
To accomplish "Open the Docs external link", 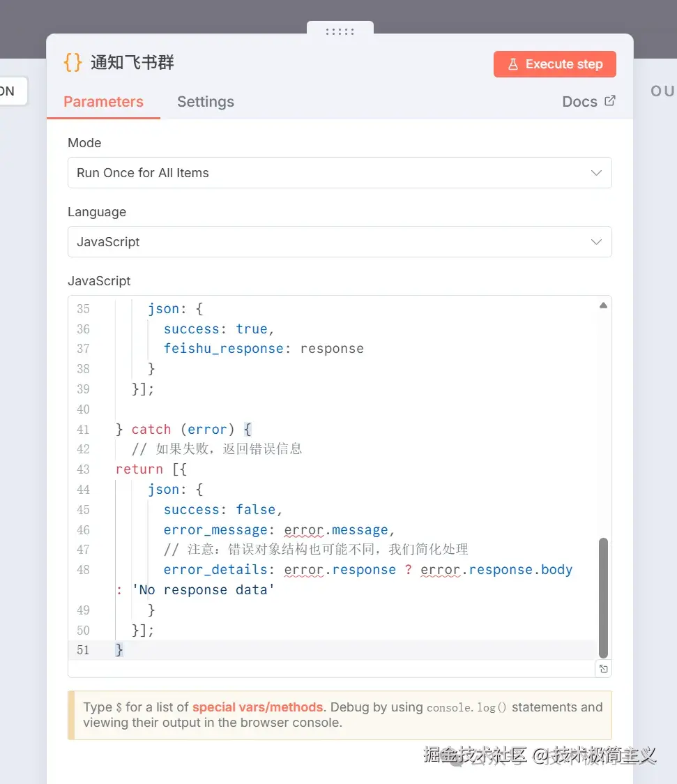I will (x=588, y=101).
